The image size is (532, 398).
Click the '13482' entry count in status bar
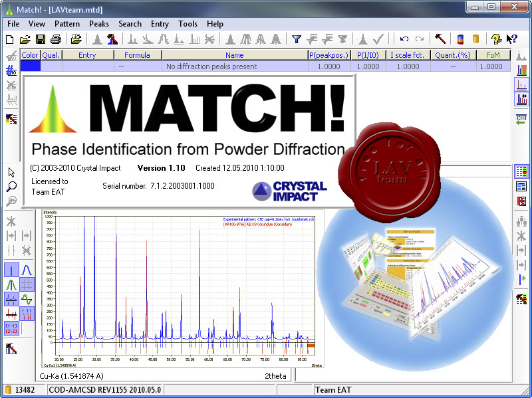click(x=25, y=390)
